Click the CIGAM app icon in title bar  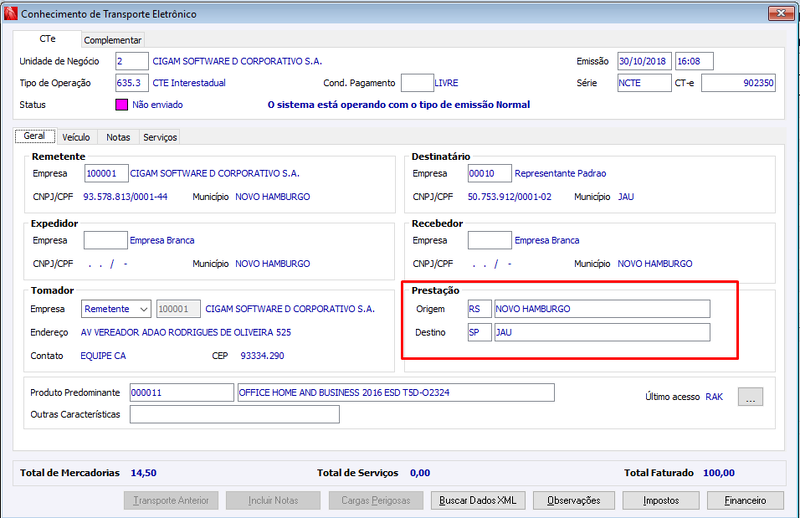(10, 14)
